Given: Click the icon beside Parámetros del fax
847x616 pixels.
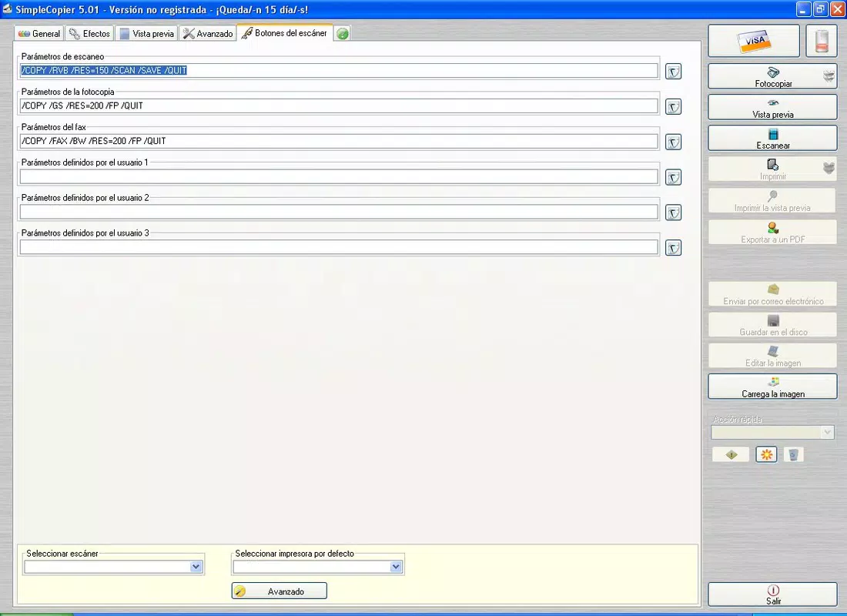Looking at the screenshot, I should tap(673, 142).
